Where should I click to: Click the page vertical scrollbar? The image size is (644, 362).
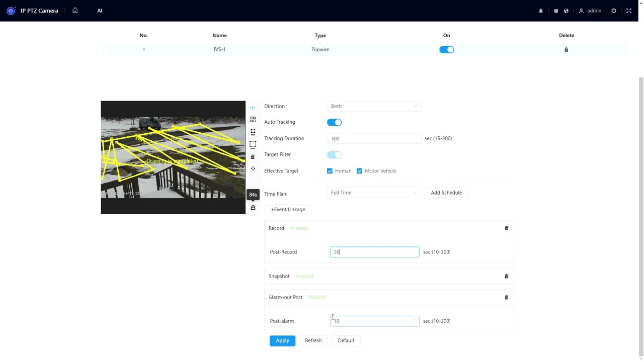point(641,216)
